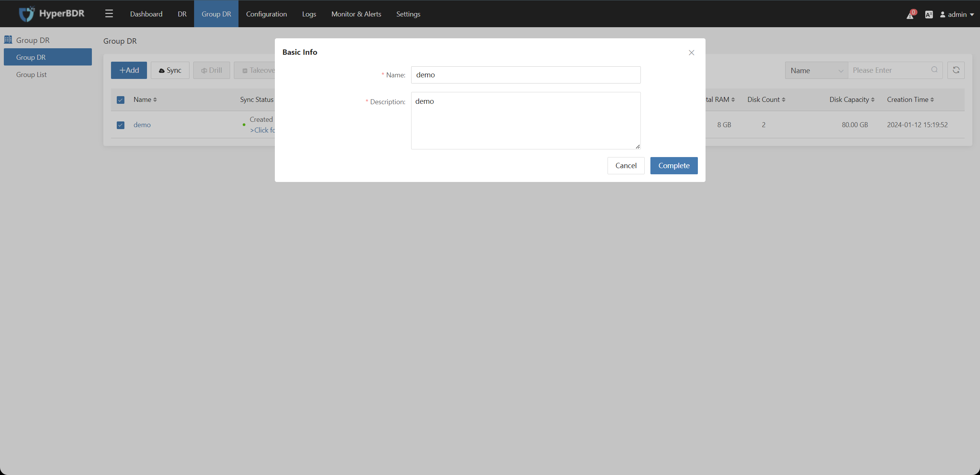
Task: Click the Cancel button
Action: click(626, 165)
